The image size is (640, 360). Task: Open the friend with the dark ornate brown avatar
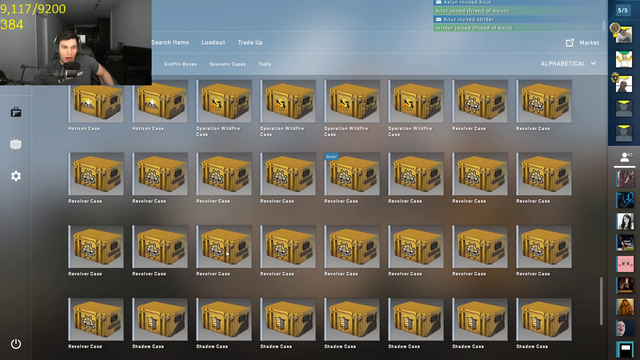[x=625, y=285]
